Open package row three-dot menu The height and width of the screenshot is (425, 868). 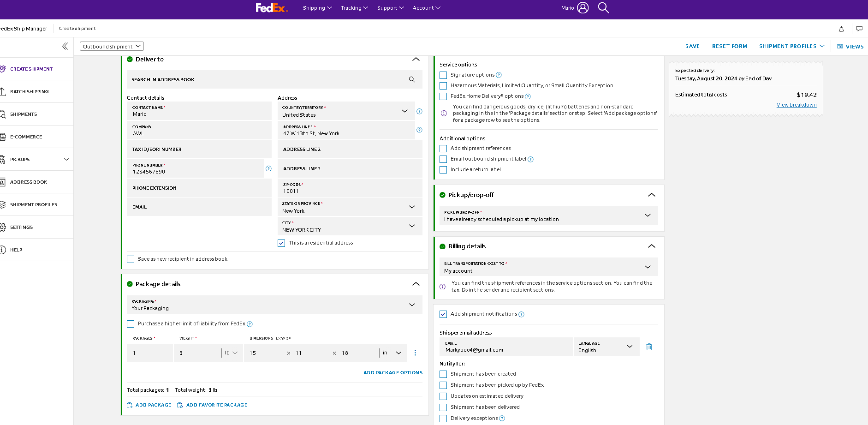click(415, 353)
